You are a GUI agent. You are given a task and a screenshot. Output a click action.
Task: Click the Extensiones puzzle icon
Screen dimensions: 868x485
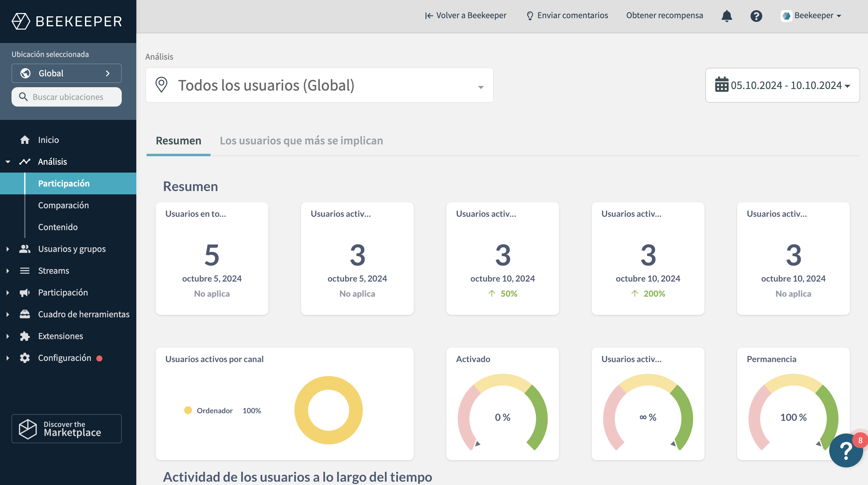coord(25,336)
